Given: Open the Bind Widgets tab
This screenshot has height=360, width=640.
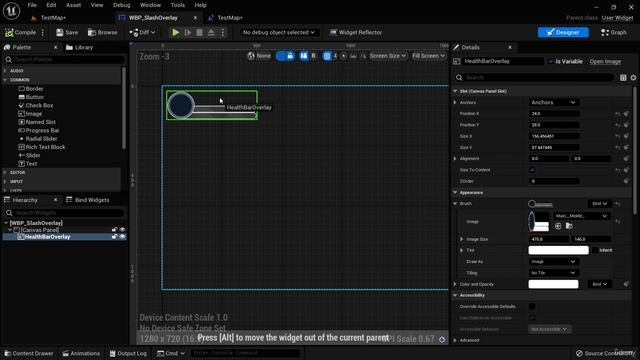Looking at the screenshot, I should point(88,200).
